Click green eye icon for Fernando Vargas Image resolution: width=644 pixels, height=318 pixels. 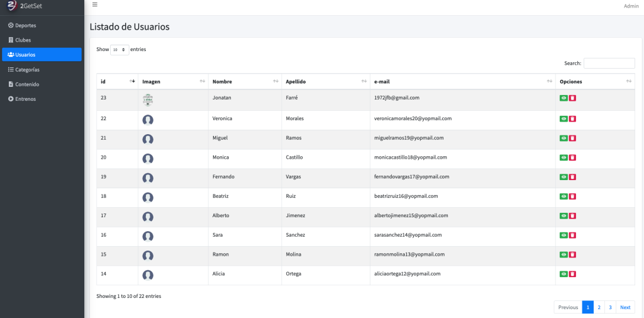pos(563,177)
